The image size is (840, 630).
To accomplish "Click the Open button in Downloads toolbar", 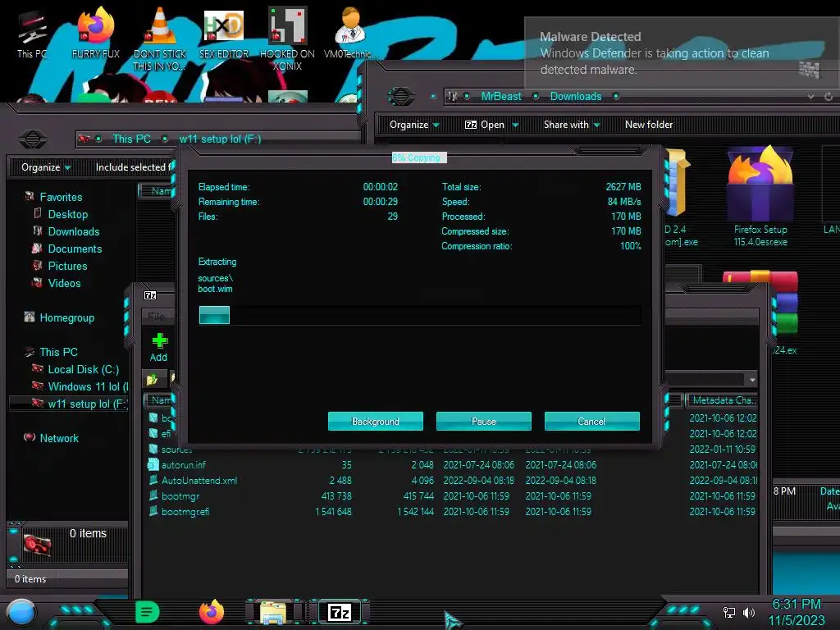I will (485, 125).
